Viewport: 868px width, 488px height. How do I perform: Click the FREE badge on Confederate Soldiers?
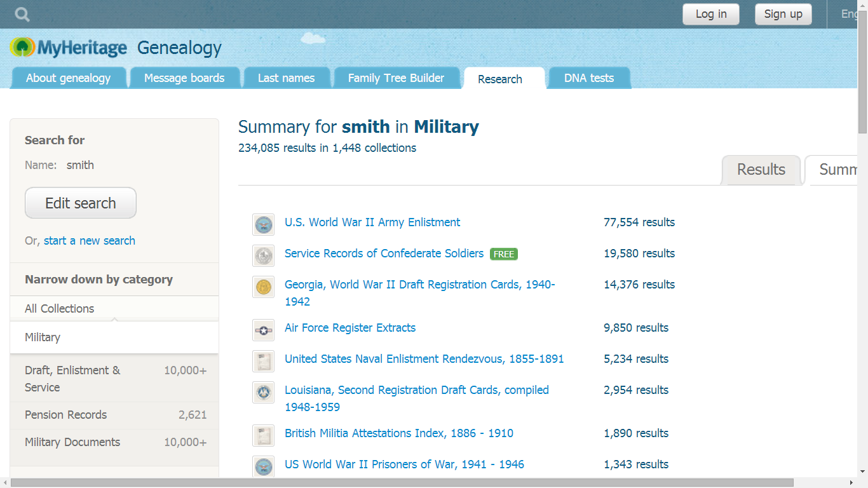tap(504, 254)
